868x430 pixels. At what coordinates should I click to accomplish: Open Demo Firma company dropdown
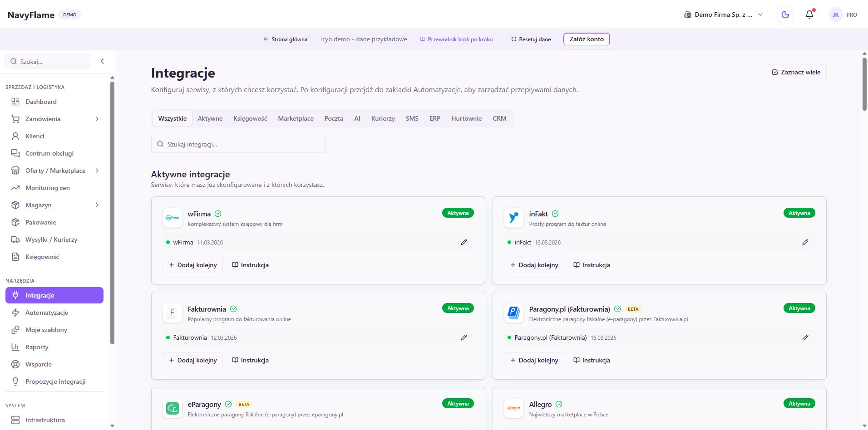724,15
